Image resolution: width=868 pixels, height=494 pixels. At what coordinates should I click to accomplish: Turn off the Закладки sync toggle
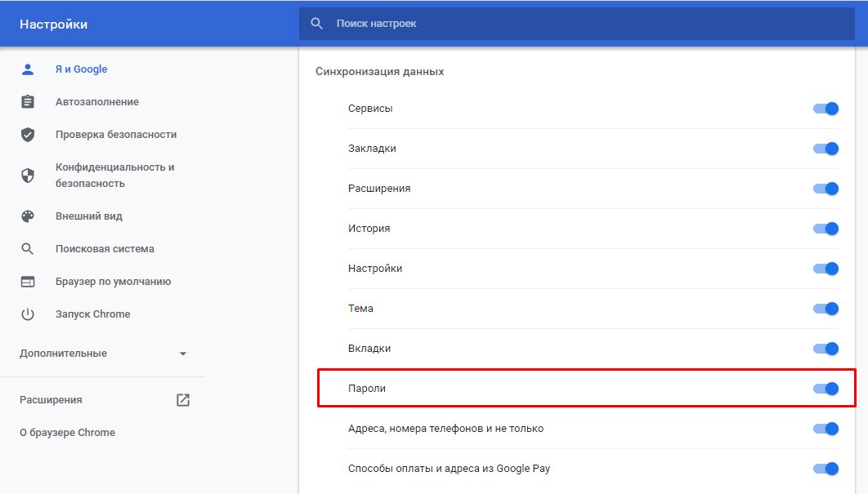tap(825, 149)
